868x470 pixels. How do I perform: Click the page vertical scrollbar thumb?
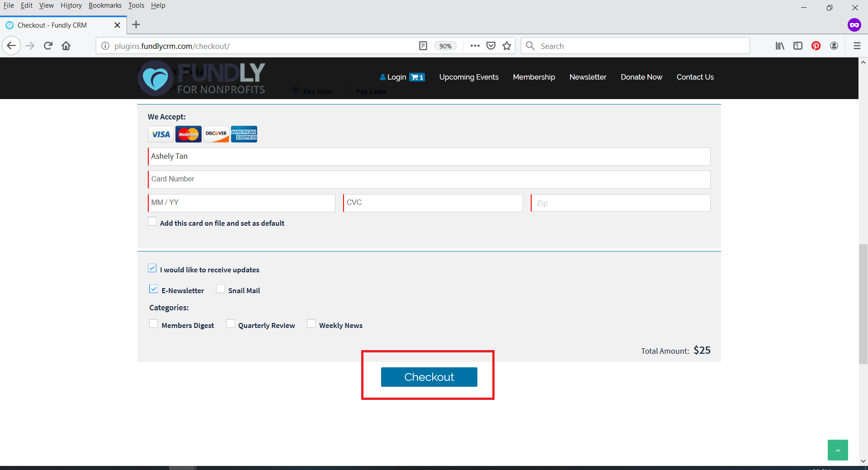click(863, 304)
